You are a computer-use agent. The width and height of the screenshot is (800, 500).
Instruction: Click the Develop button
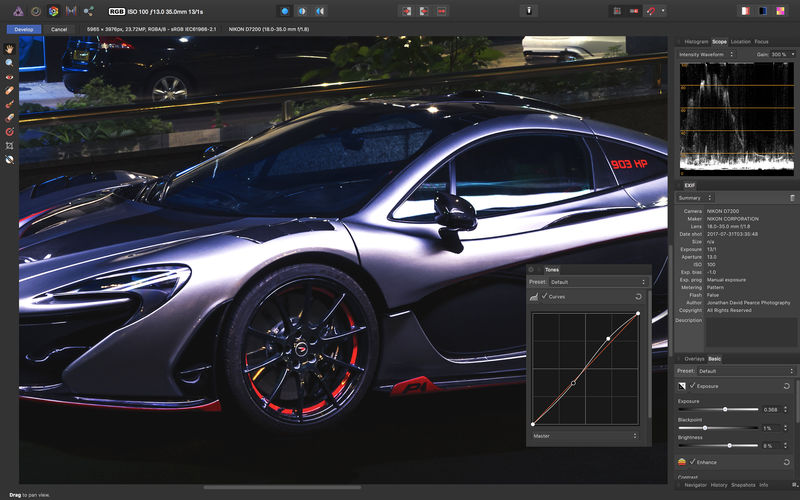pyautogui.click(x=23, y=29)
